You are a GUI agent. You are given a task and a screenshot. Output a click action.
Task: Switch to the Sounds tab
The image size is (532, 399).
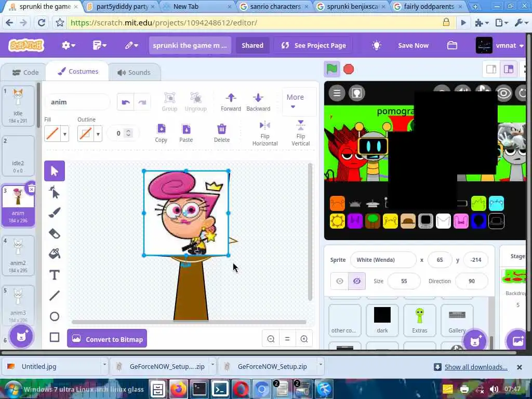[134, 72]
